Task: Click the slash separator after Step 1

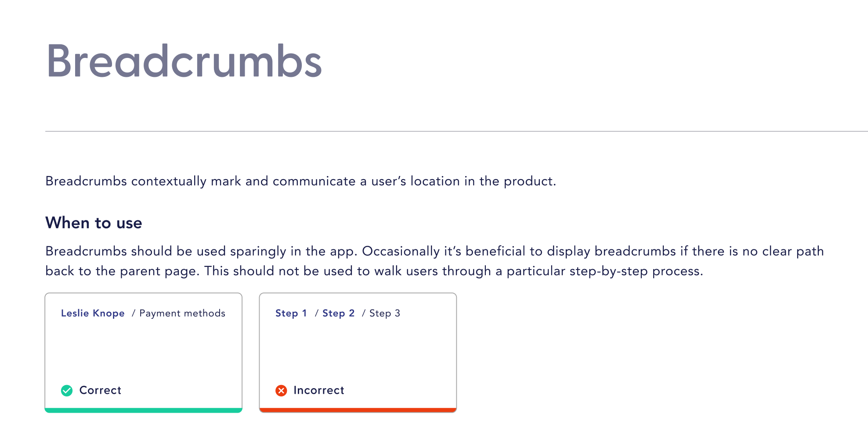Action: (316, 313)
